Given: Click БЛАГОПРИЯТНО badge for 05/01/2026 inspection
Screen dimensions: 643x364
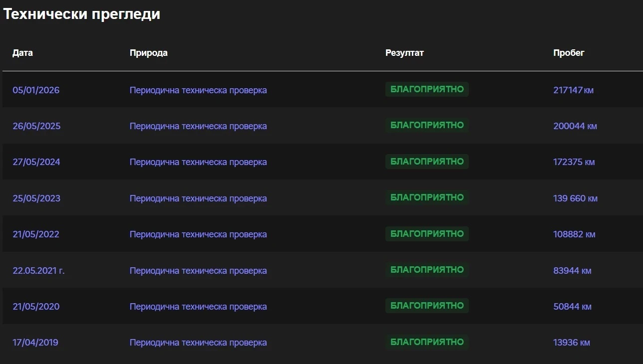Looking at the screenshot, I should point(427,89).
